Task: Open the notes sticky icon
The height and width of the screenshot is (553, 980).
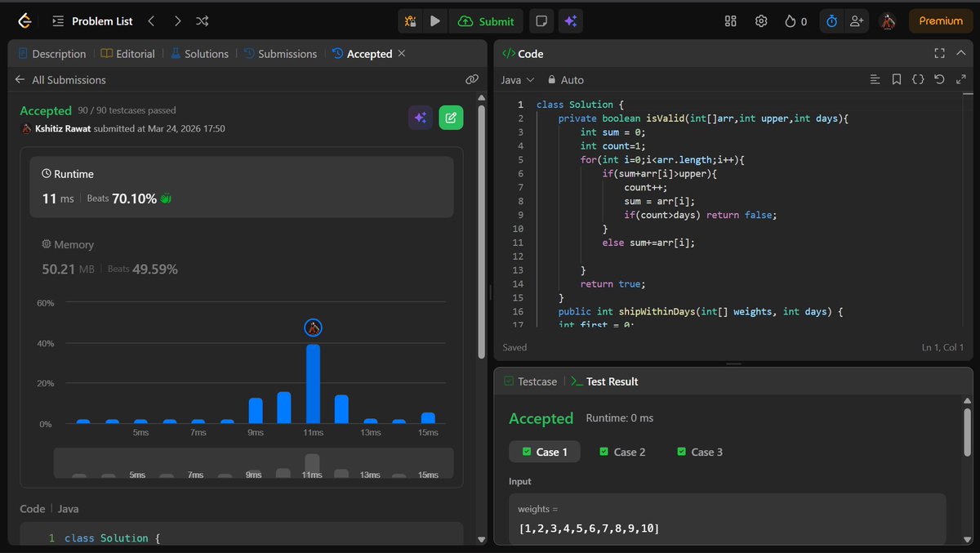Action: pos(540,21)
